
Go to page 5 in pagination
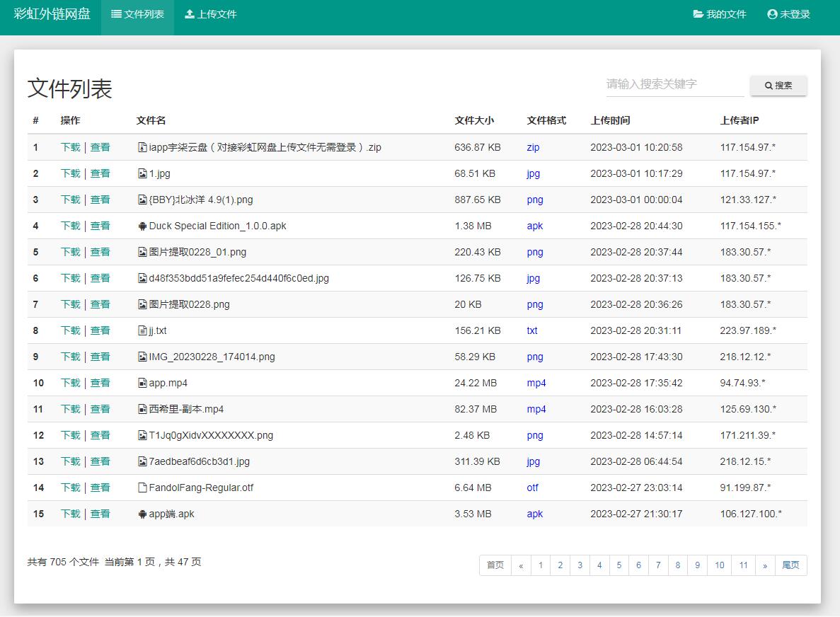(x=619, y=565)
